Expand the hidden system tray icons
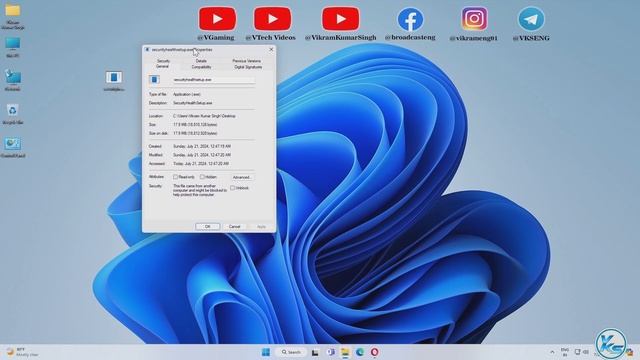Screen dimensions: 640x360 [552, 352]
